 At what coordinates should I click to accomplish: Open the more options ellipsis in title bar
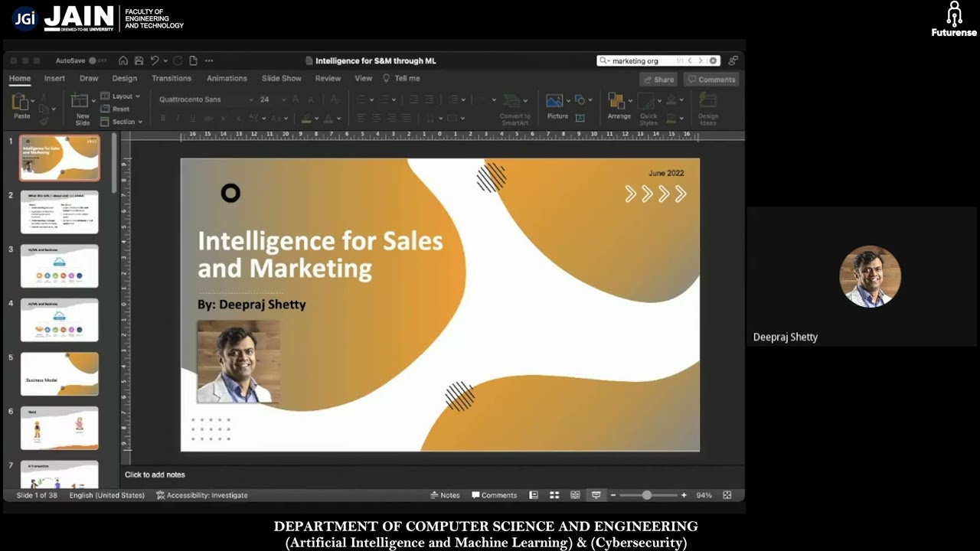[x=209, y=60]
